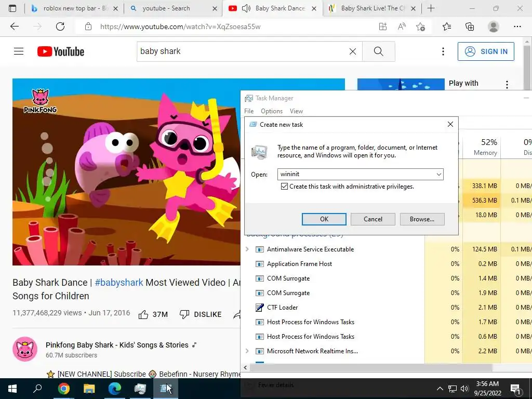
Task: Open the #babyshark hashtag link
Action: pos(119,282)
